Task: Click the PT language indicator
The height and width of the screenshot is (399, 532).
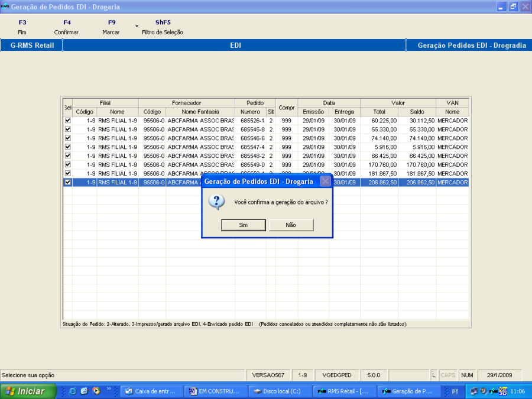Action: coord(455,391)
